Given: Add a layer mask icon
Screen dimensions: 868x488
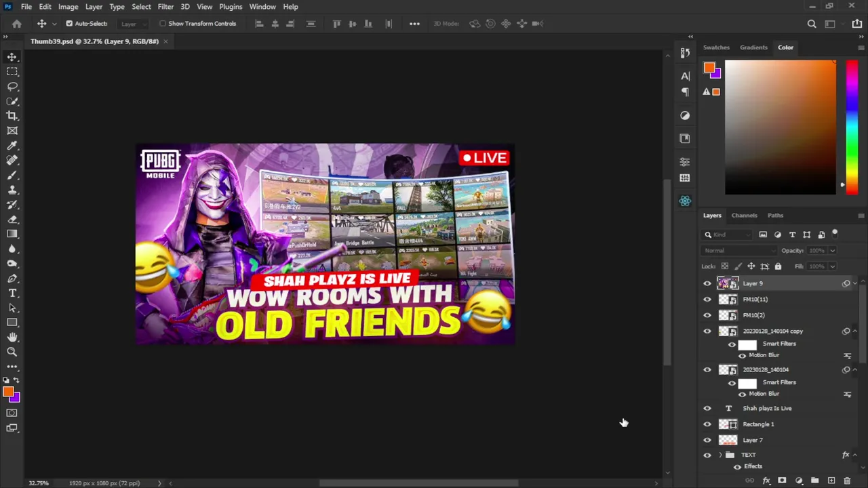Looking at the screenshot, I should [782, 481].
